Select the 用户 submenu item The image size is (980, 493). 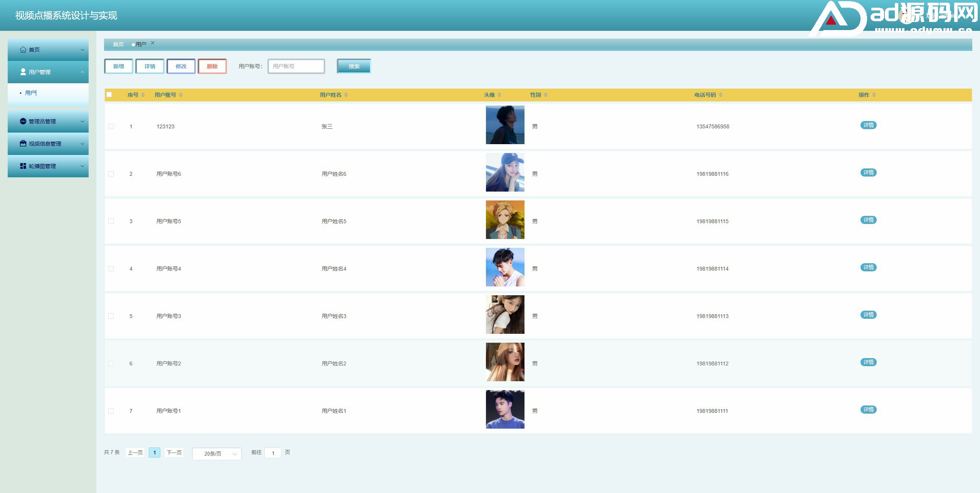[30, 93]
